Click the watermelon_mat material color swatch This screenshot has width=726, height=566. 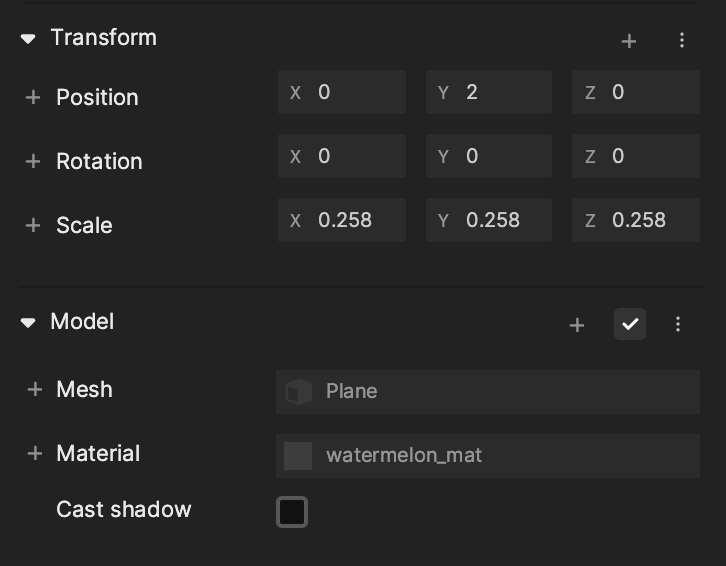(298, 456)
